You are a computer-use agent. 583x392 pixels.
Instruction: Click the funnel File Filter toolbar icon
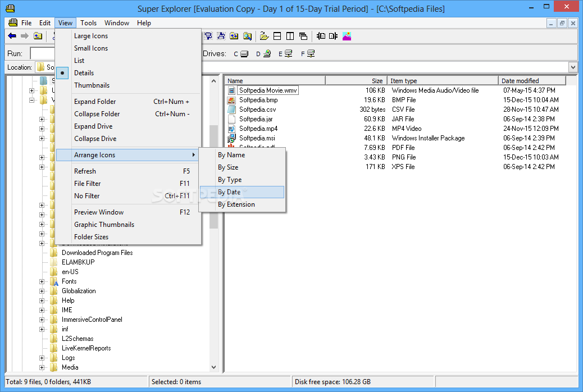point(208,36)
